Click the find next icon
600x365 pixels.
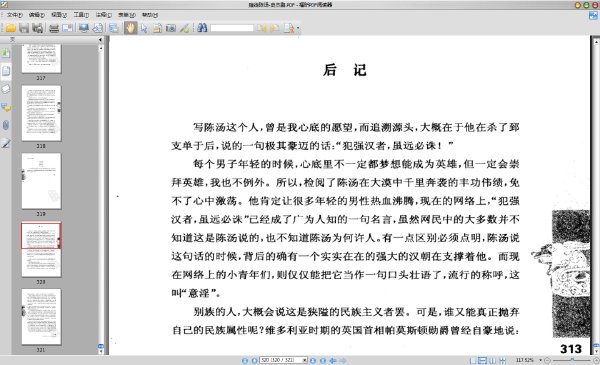coord(275,28)
